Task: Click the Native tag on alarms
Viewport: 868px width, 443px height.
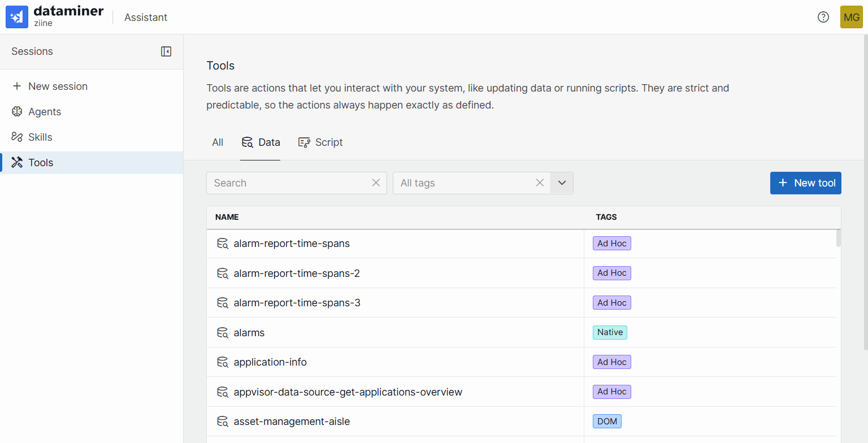Action: (610, 332)
